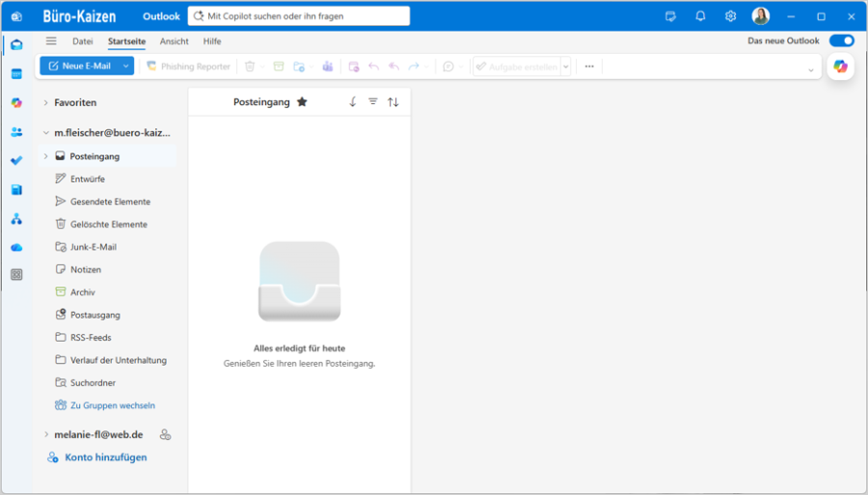
Task: Click the jump-down arrow icon in message list header
Action: [x=353, y=102]
